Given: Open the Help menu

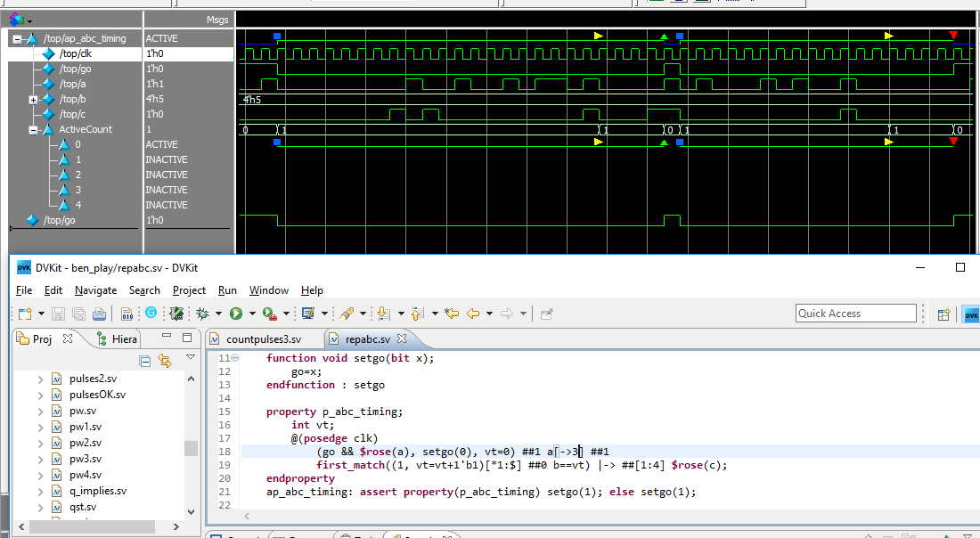Looking at the screenshot, I should 312,290.
